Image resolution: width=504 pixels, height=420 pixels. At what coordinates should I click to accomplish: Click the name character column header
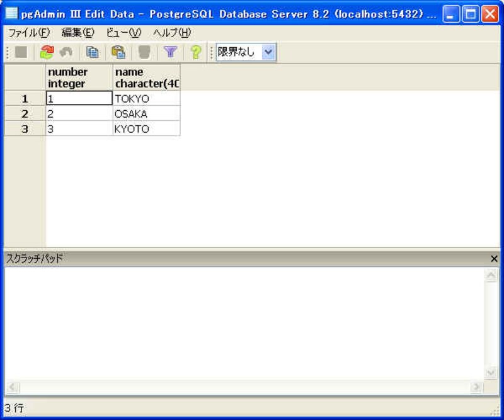coord(146,77)
